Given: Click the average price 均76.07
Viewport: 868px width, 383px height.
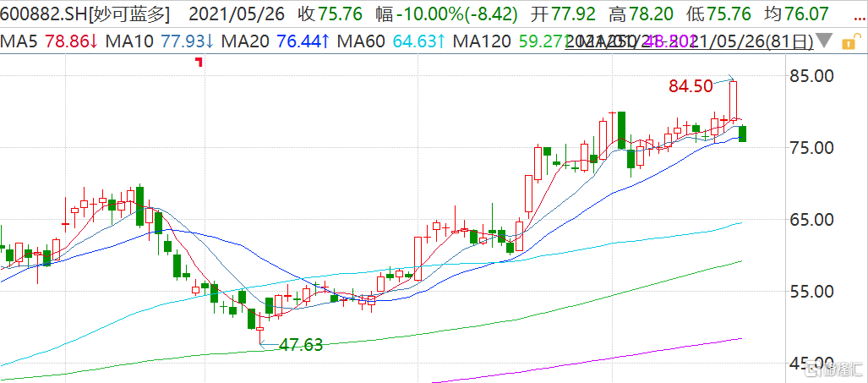Looking at the screenshot, I should pyautogui.click(x=799, y=14).
